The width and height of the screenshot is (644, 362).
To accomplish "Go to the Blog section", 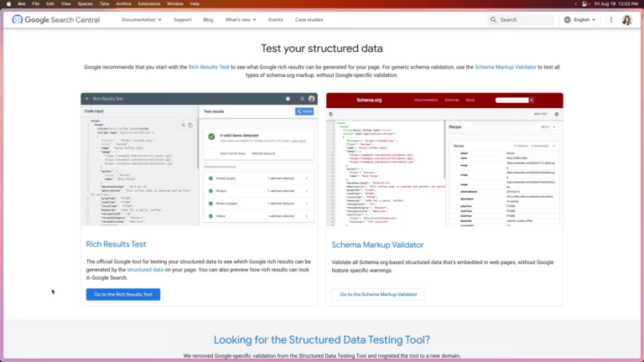I will coord(208,20).
